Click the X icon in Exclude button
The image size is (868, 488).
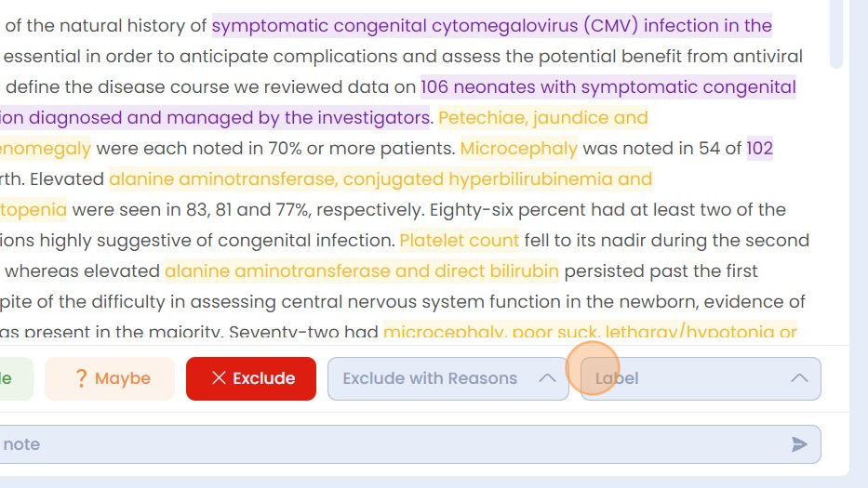pyautogui.click(x=219, y=378)
